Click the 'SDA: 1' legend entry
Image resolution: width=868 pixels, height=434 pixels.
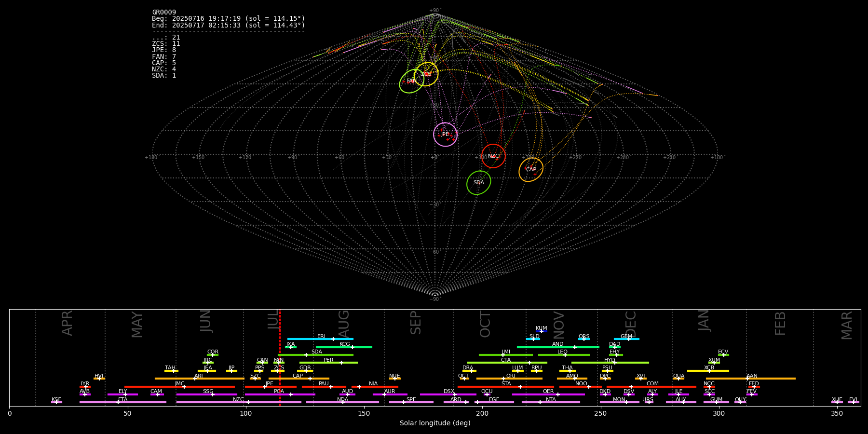(x=164, y=76)
